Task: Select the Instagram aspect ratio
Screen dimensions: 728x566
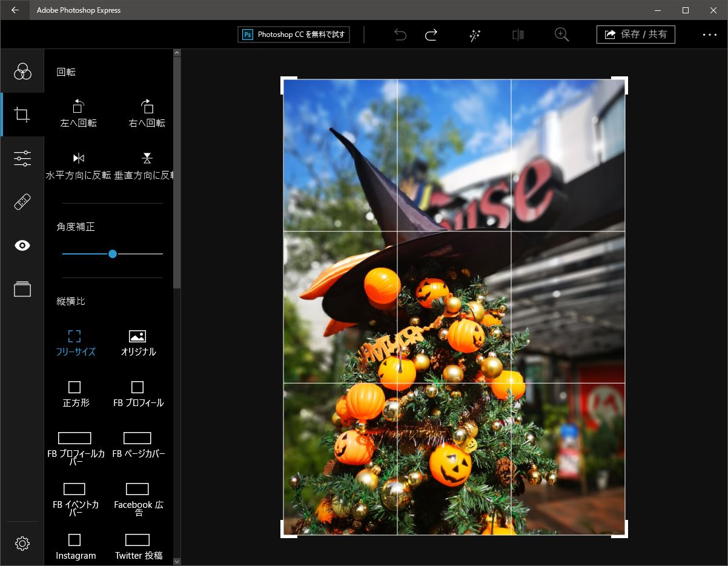Action: tap(75, 547)
